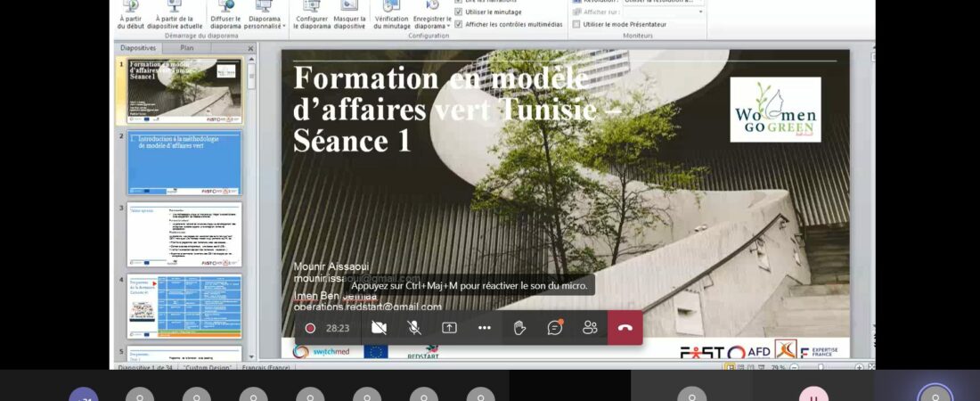Show meeting participants list
Image resolution: width=980 pixels, height=401 pixels.
coord(590,328)
